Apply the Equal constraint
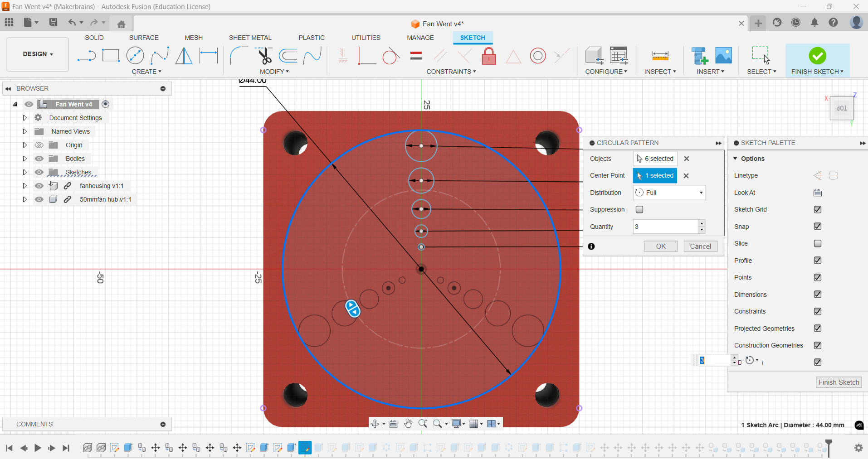This screenshot has width=868, height=459. [x=416, y=56]
